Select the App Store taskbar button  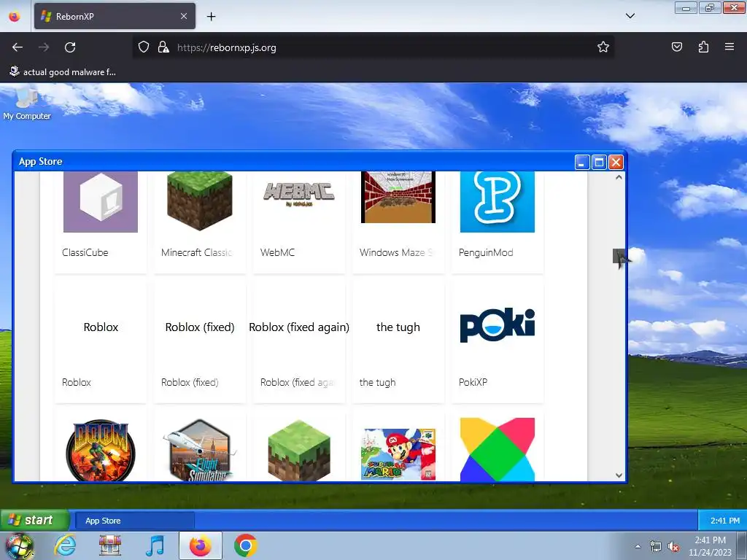(135, 521)
